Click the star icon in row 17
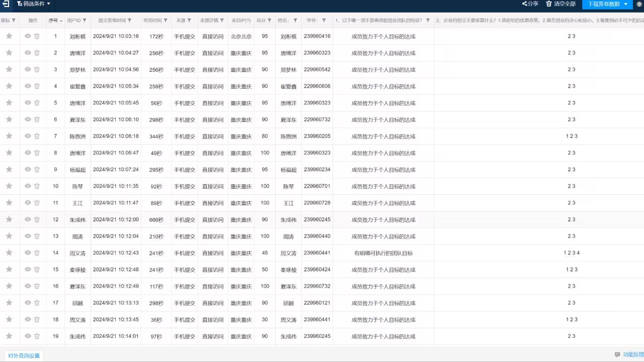Viewport: 644px width, 362px height. [x=9, y=303]
